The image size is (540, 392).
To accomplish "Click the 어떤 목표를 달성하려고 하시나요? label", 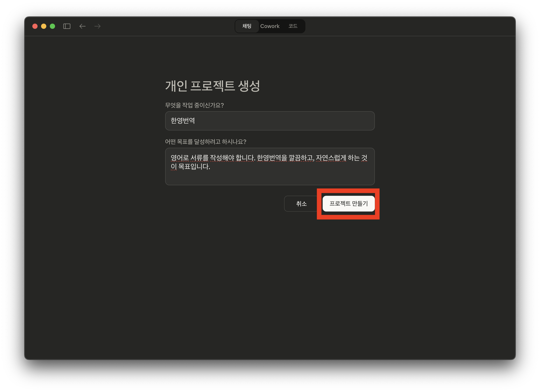I will pyautogui.click(x=206, y=142).
